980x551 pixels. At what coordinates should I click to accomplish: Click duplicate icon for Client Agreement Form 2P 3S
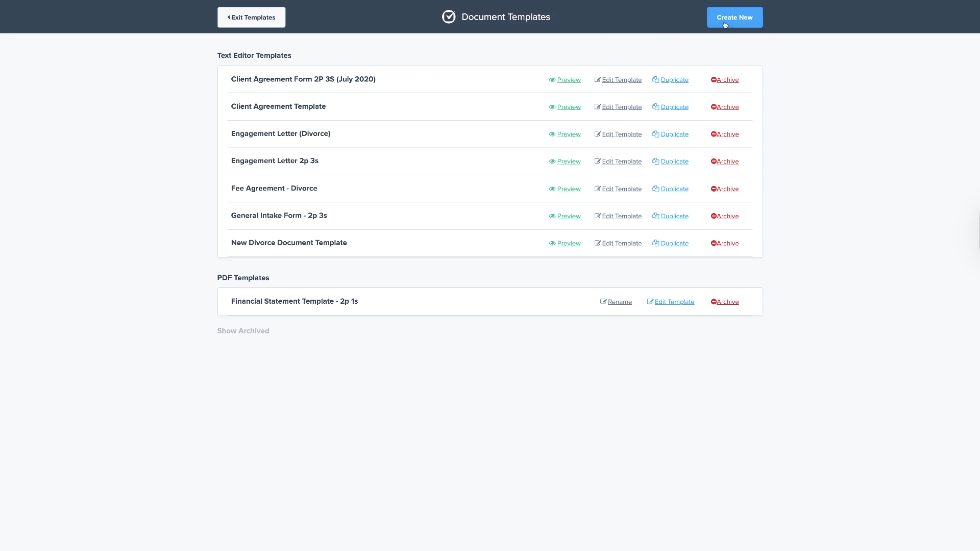pyautogui.click(x=655, y=80)
